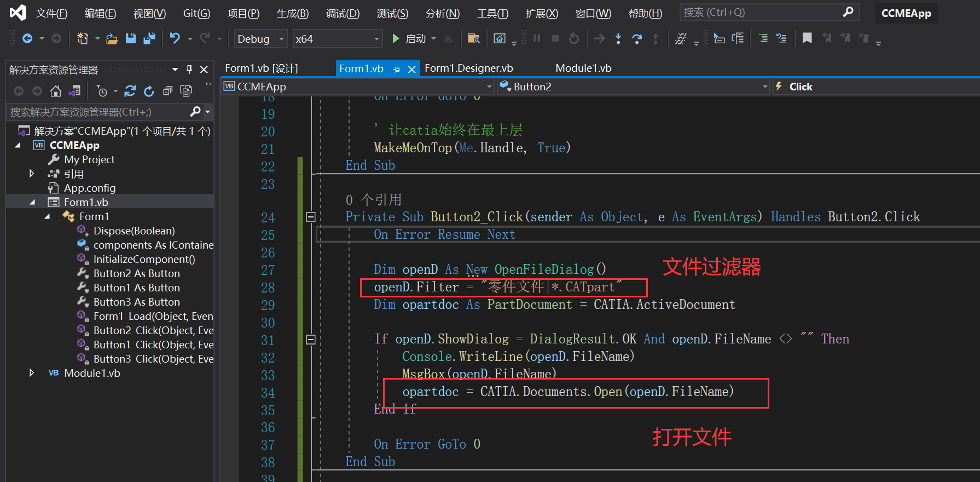Image resolution: width=980 pixels, height=482 pixels.
Task: Click the Navigate Backward arrow in main toolbar
Action: (x=27, y=38)
